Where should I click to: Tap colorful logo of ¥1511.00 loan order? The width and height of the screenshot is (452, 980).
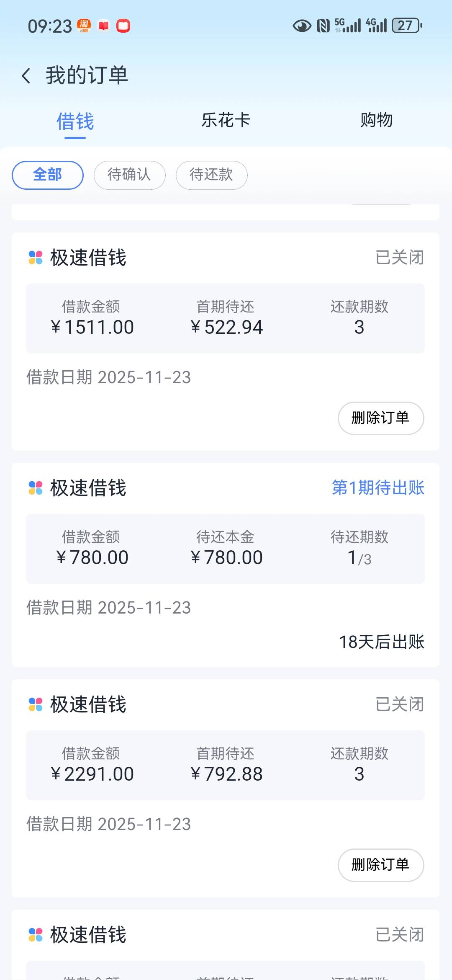click(36, 258)
